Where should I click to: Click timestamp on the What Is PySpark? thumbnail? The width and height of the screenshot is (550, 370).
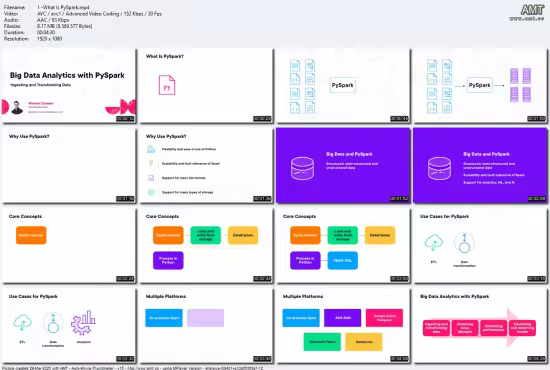pos(262,119)
